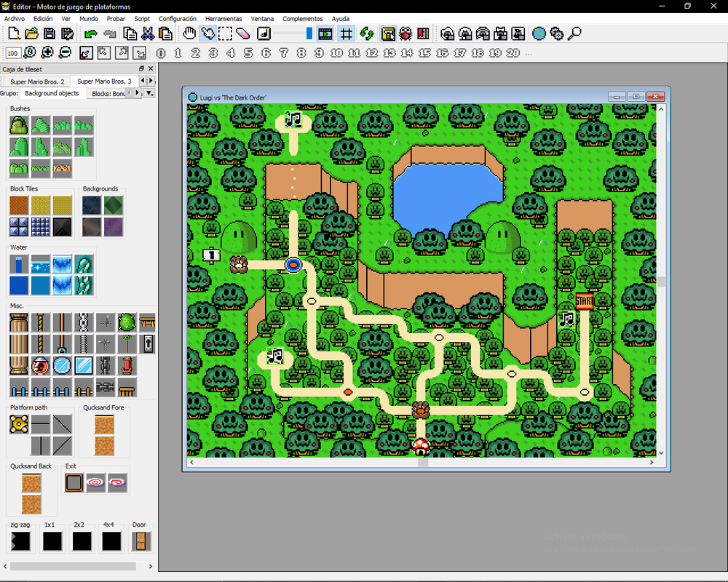Open the Archivo menu
The image size is (728, 582).
tap(15, 19)
